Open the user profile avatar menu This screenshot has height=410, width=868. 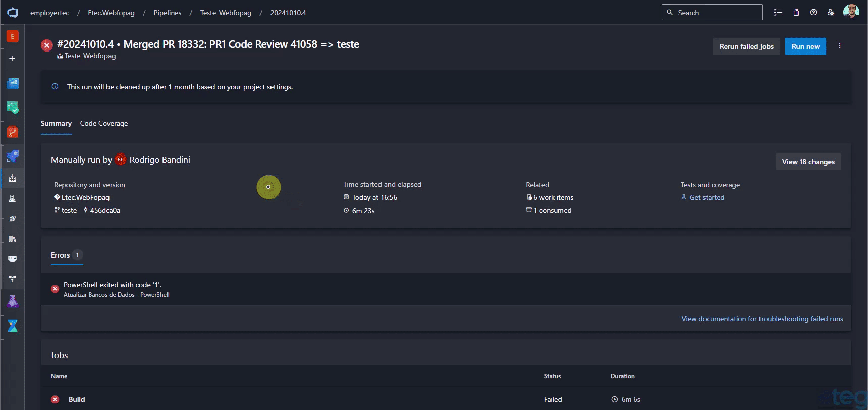851,12
